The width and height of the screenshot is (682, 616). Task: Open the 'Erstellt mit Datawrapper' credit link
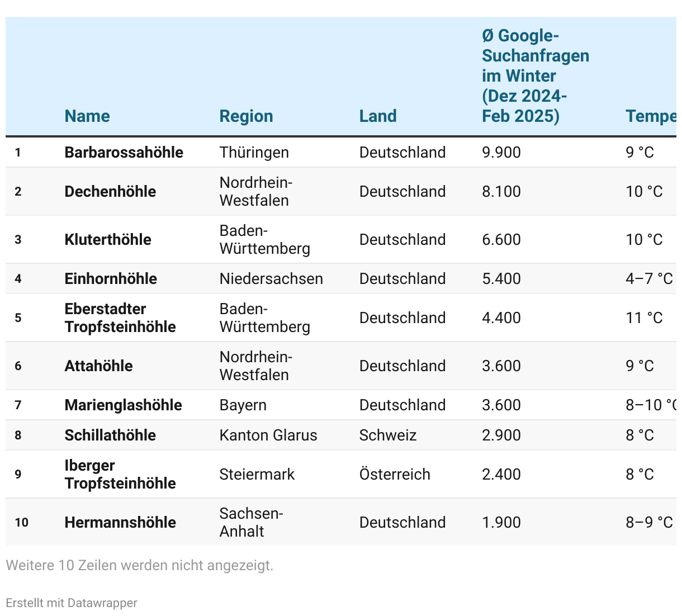tap(72, 603)
